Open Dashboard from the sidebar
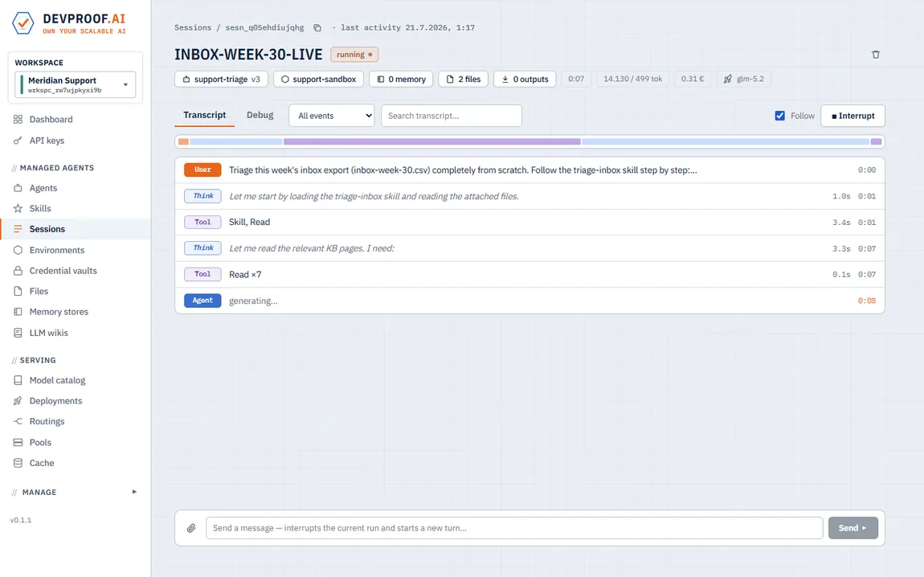 click(x=51, y=119)
